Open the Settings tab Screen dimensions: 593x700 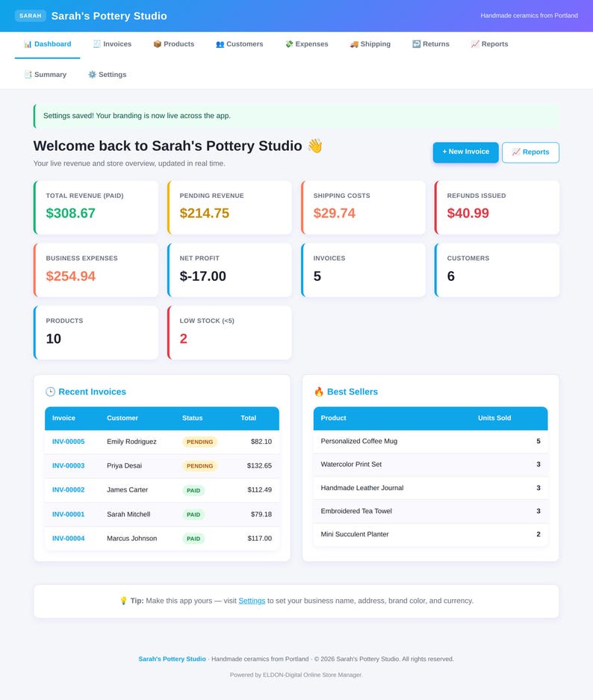coord(107,75)
